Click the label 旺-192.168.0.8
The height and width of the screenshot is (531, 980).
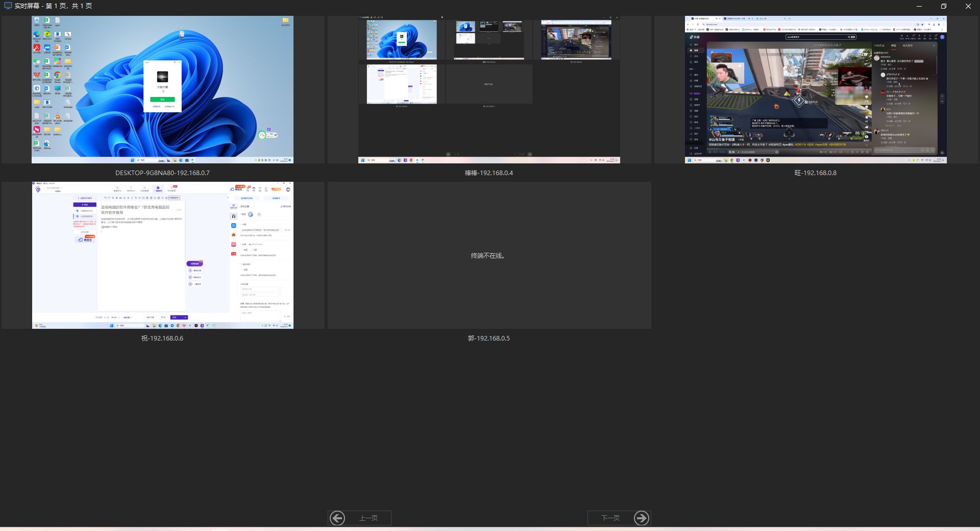click(816, 173)
